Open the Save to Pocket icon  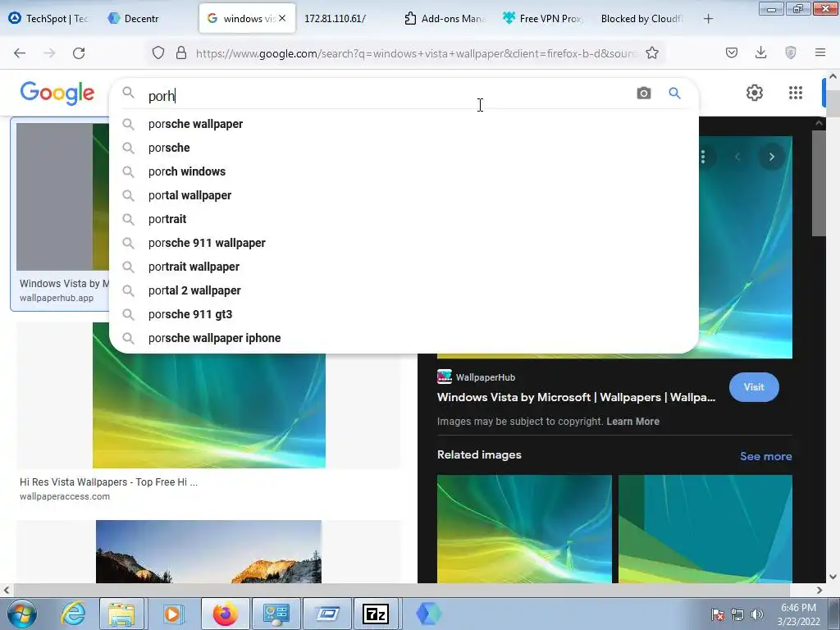point(731,53)
